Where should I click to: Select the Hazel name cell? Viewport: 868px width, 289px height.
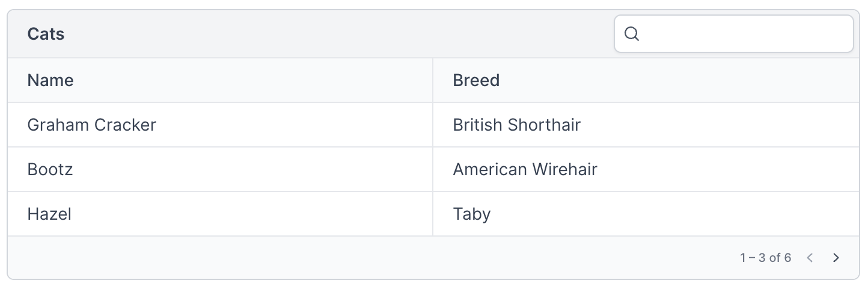pyautogui.click(x=220, y=214)
